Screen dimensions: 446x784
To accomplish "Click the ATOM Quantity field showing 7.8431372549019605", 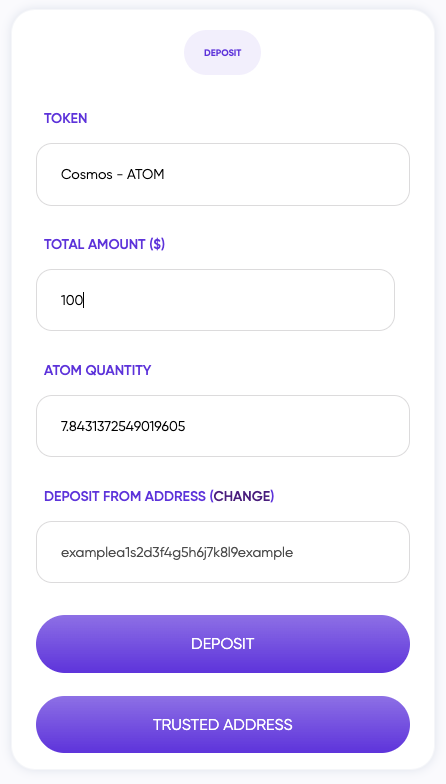I will coord(223,426).
